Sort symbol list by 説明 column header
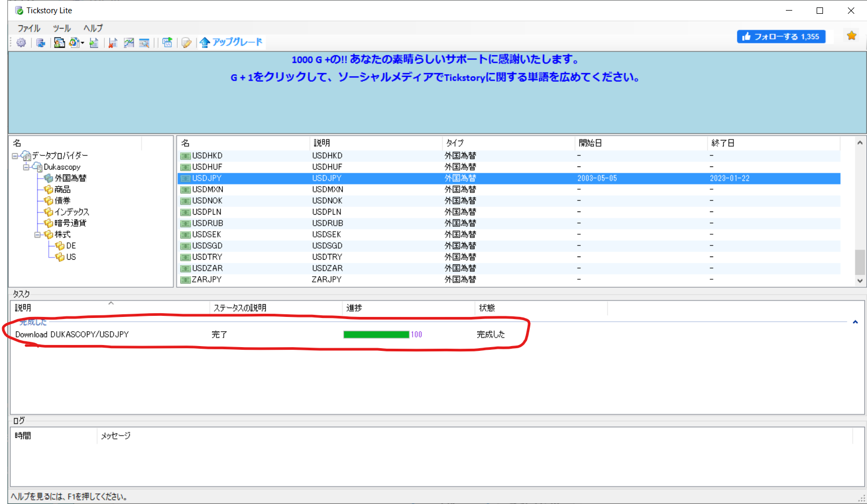The width and height of the screenshot is (867, 504). [x=375, y=143]
